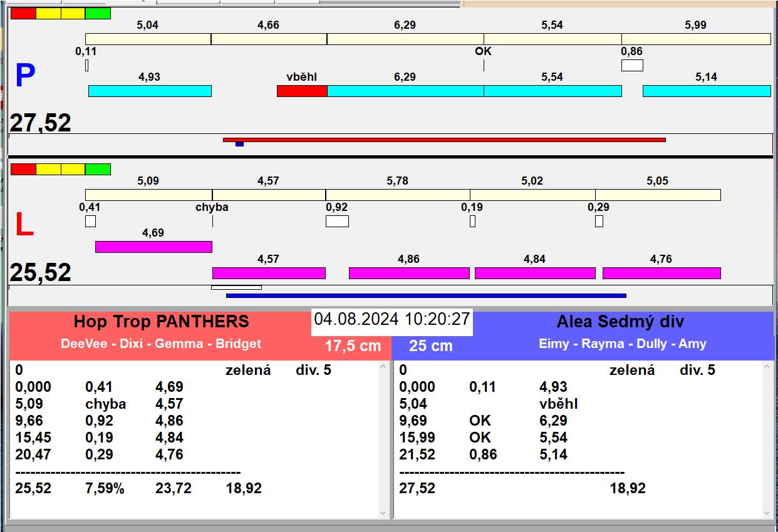Screen dimensions: 778x532
Task: Select the magenta 4,69 run bar in lane L
Action: (x=153, y=247)
